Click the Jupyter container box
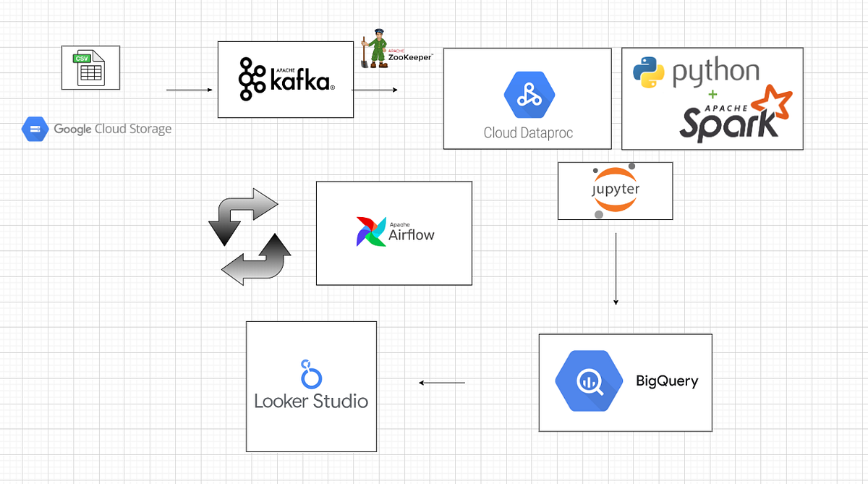Screen dimensions: 868x484 615,190
